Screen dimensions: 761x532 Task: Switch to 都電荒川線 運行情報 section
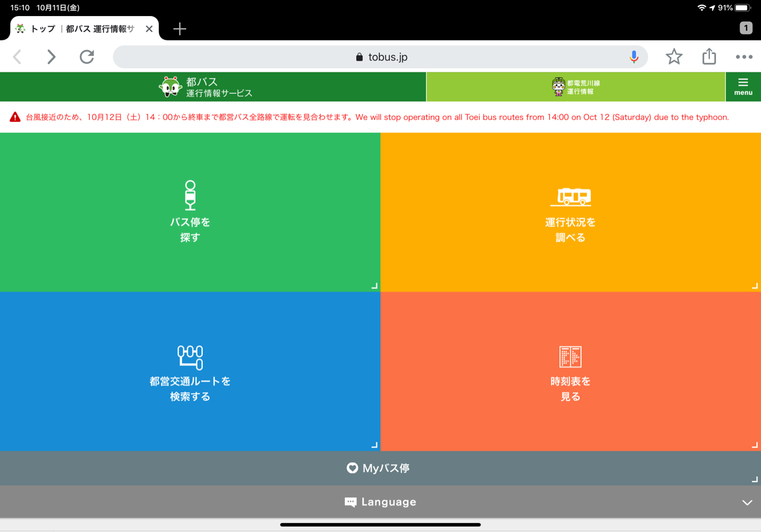click(x=576, y=87)
